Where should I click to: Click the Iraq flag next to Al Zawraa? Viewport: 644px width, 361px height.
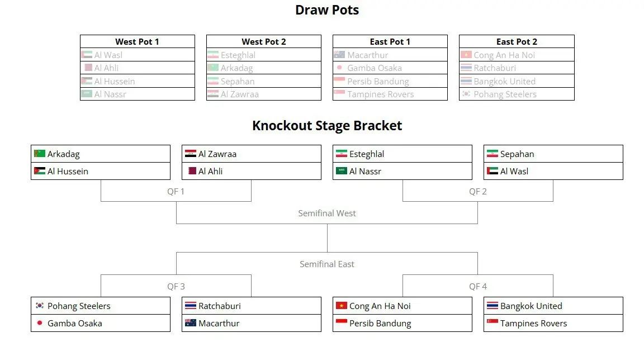point(191,154)
